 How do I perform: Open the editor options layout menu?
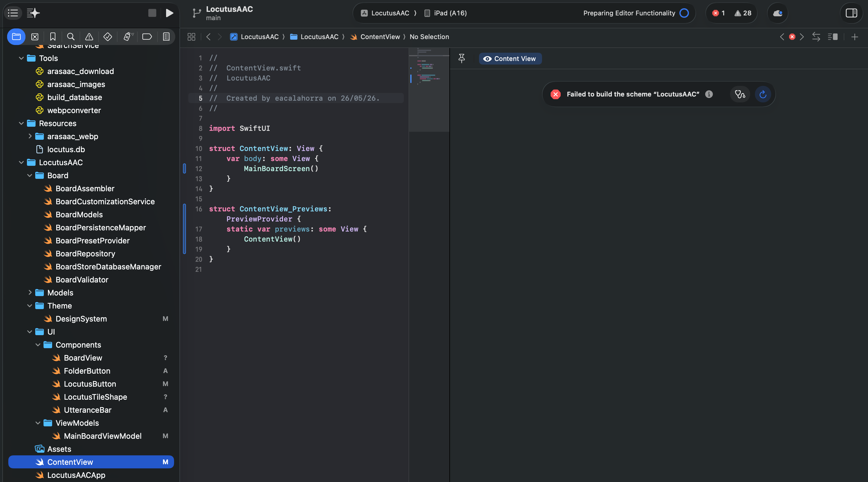point(832,37)
